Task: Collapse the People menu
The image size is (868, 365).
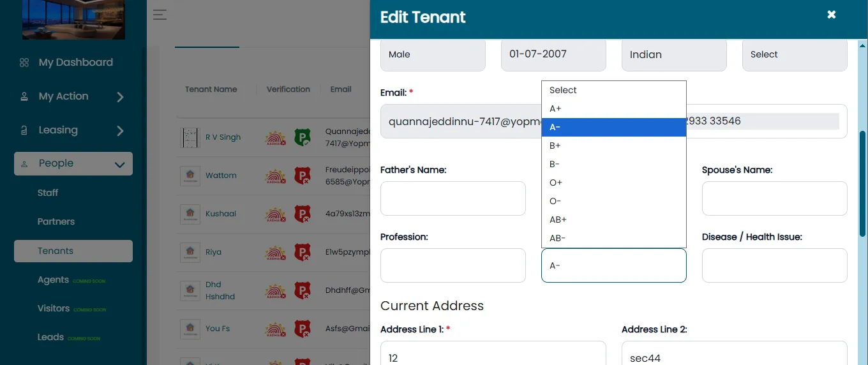Action: point(73,163)
